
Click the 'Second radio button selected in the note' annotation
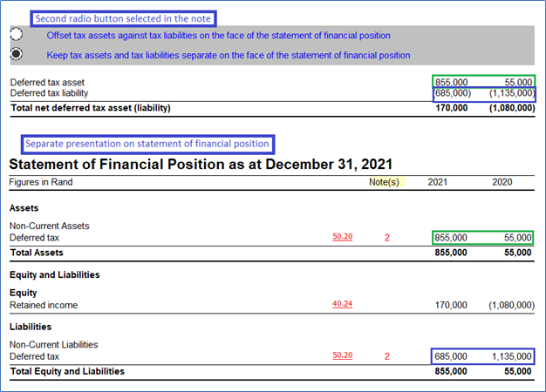121,18
